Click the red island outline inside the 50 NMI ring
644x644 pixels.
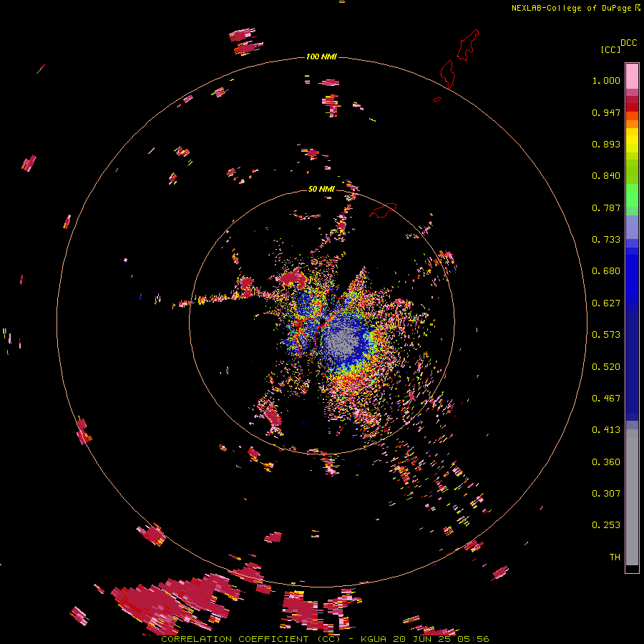(x=383, y=210)
